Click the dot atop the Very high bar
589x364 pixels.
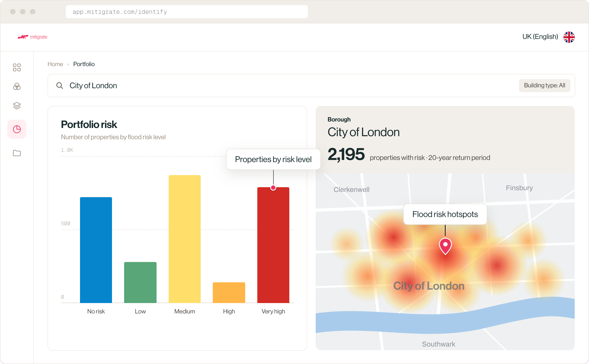pyautogui.click(x=273, y=188)
